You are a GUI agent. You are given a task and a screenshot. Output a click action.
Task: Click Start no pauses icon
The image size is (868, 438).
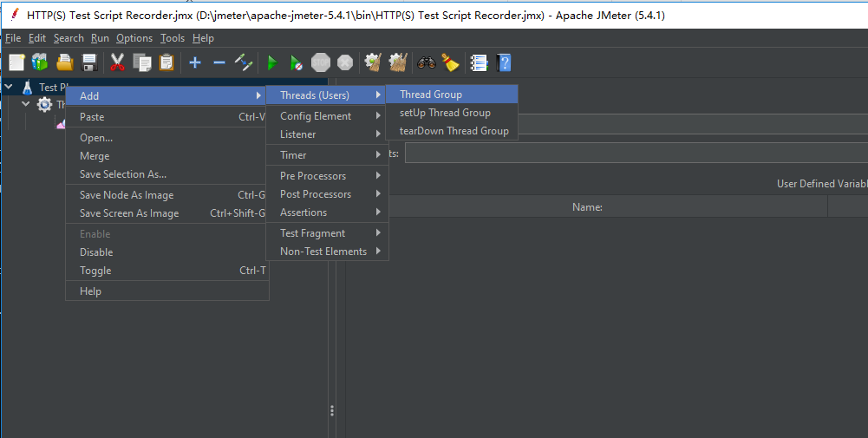[297, 62]
